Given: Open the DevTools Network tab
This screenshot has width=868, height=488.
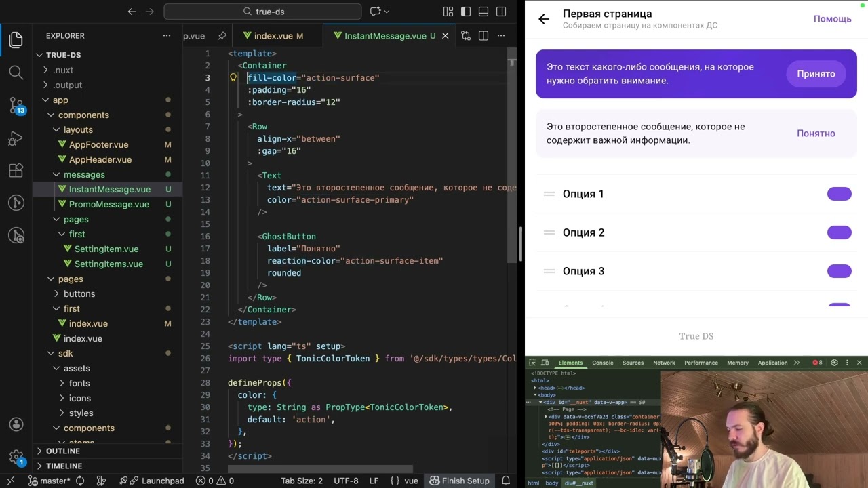Looking at the screenshot, I should pyautogui.click(x=664, y=363).
